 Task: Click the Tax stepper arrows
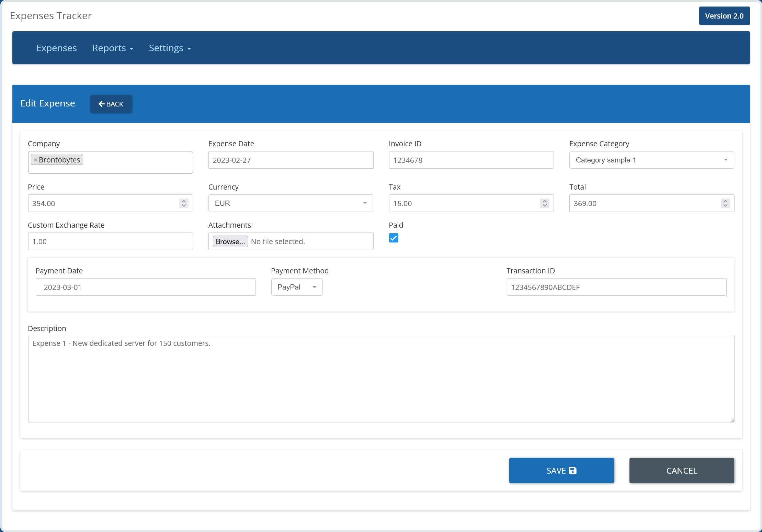click(x=545, y=203)
